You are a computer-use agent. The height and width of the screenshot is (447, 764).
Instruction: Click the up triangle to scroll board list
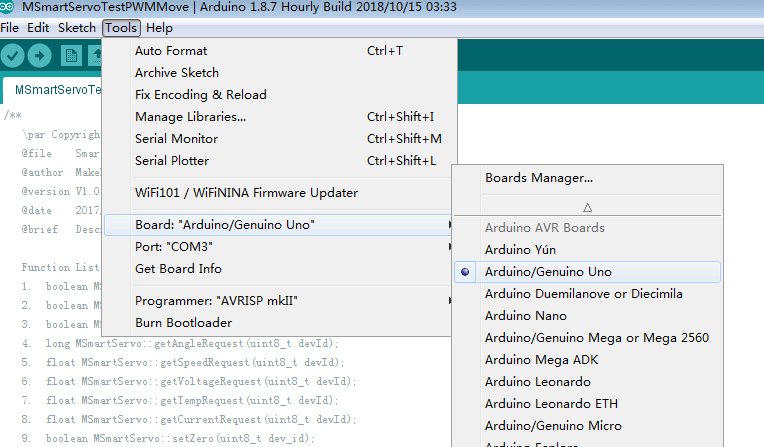[x=588, y=208]
